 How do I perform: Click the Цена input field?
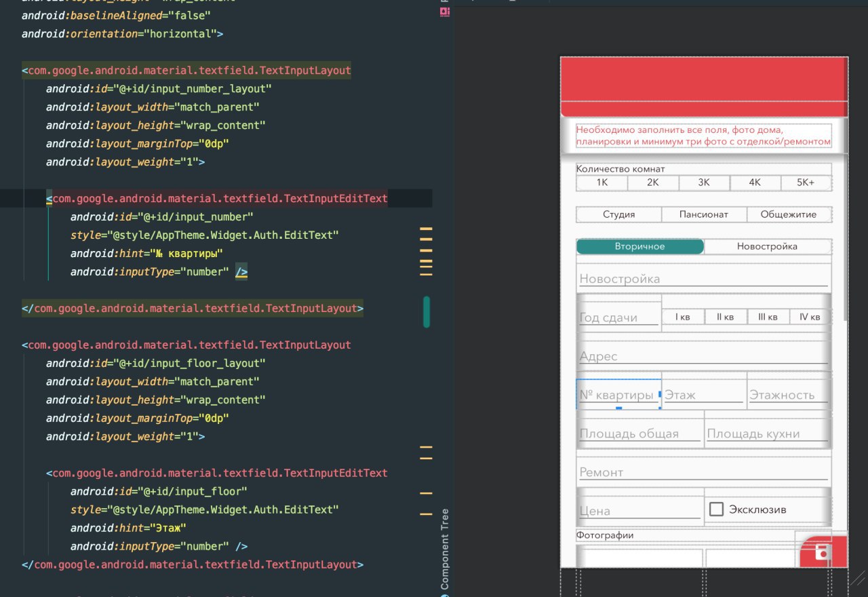639,510
